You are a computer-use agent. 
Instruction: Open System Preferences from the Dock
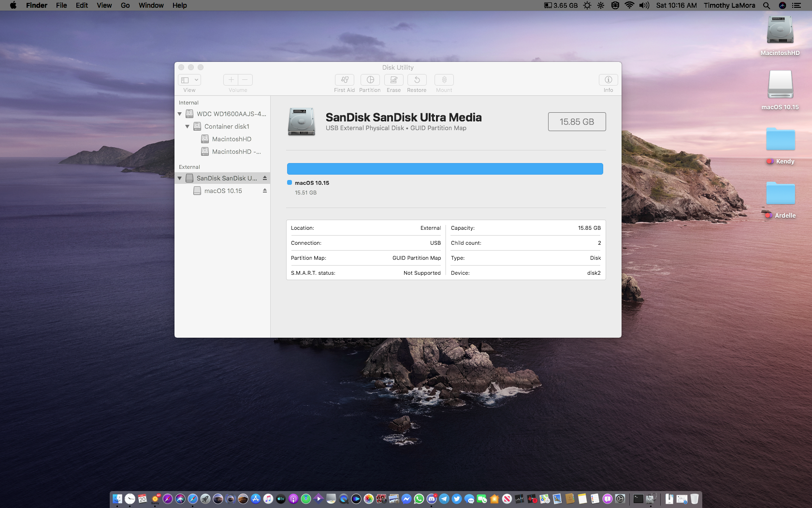620,499
